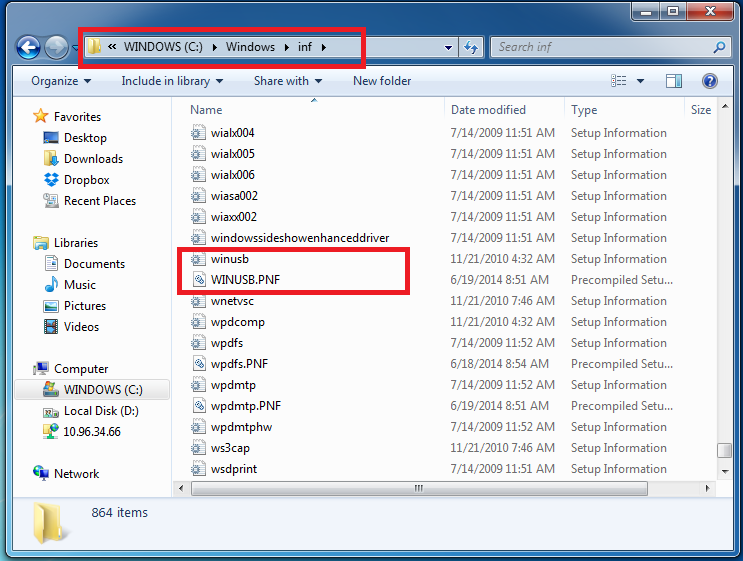
Task: Click the vertical scrollbar down arrow
Action: tap(725, 471)
